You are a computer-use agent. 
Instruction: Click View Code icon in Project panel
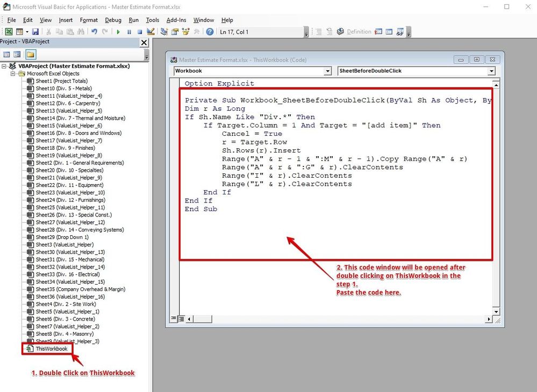click(x=6, y=54)
